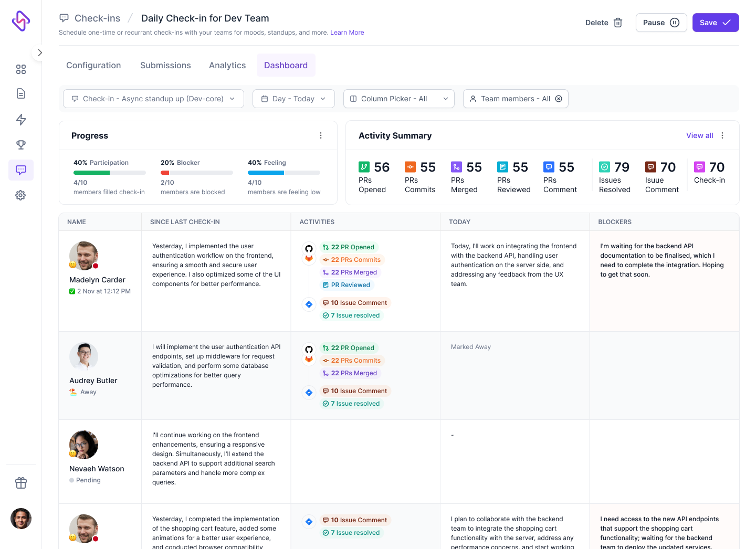Open Progress card three-dot menu

pos(321,135)
